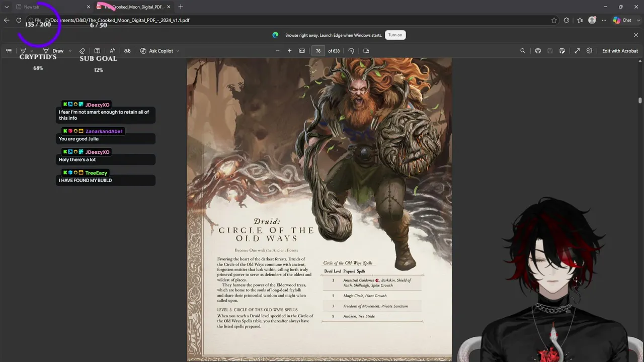Close the Crooked Moon PDF tab

169,7
